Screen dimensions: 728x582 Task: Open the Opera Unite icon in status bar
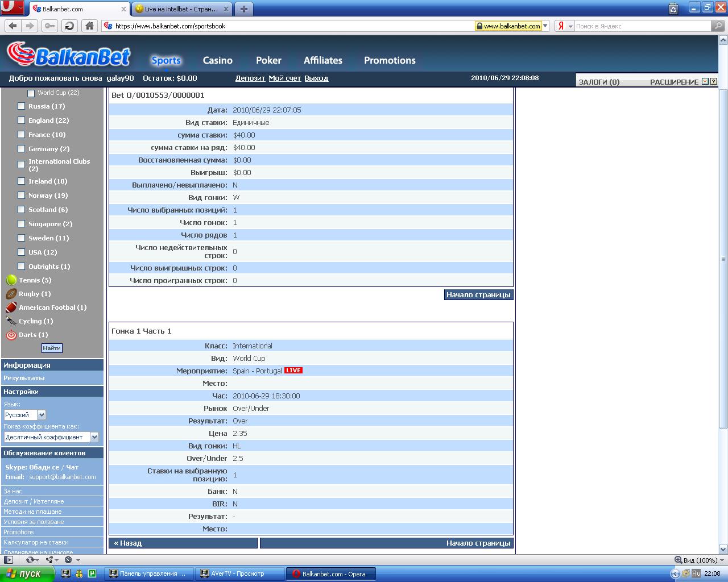coord(49,560)
